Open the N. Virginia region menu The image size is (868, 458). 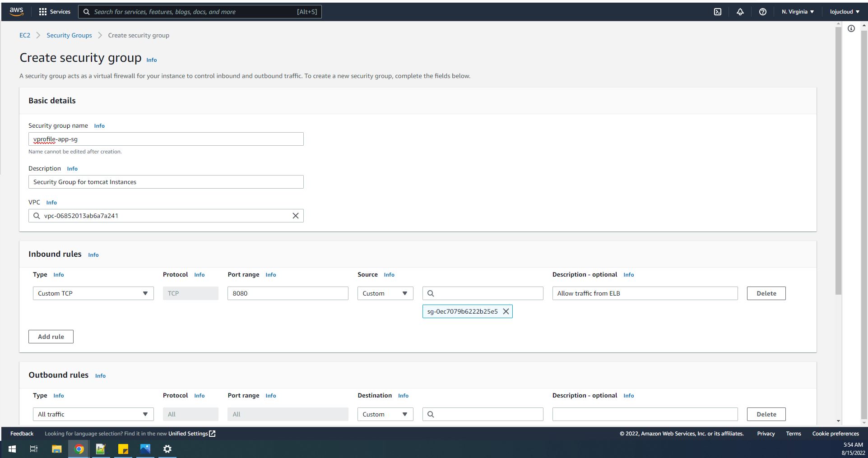797,11
